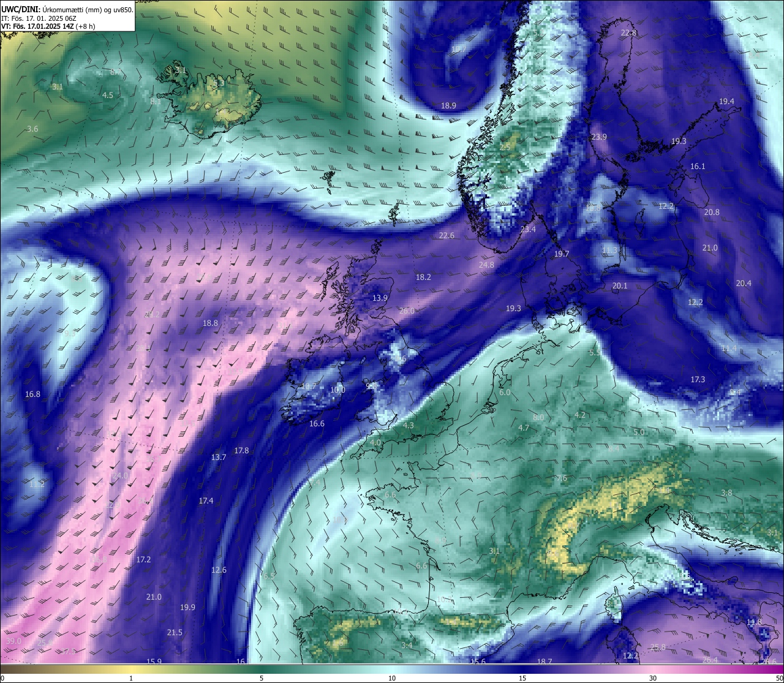Click the 39.0 value at the bottom left
The height and width of the screenshot is (683, 784).
click(13, 641)
